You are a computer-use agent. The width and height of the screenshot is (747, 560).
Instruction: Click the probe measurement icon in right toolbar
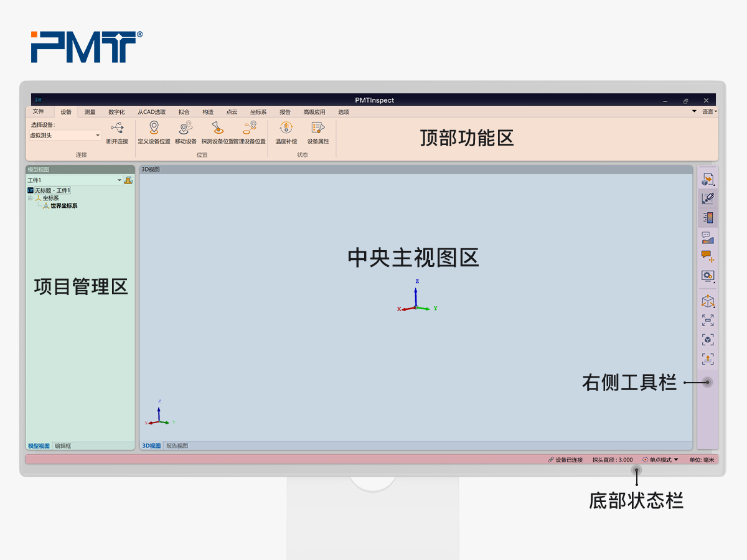[x=708, y=198]
